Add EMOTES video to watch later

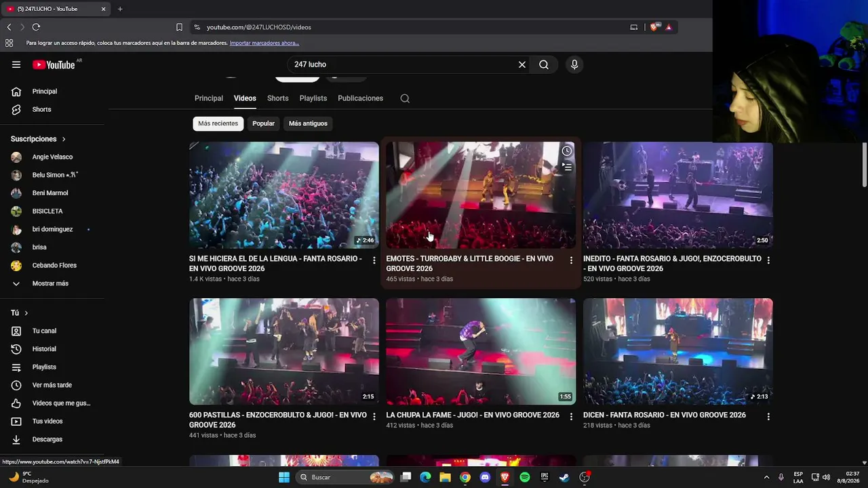[567, 151]
